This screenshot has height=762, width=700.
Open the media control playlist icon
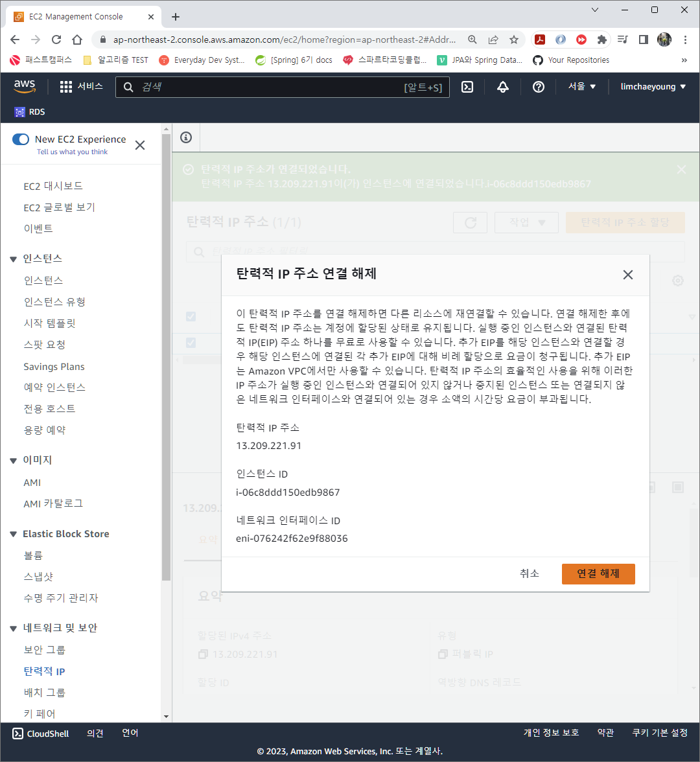(x=623, y=40)
